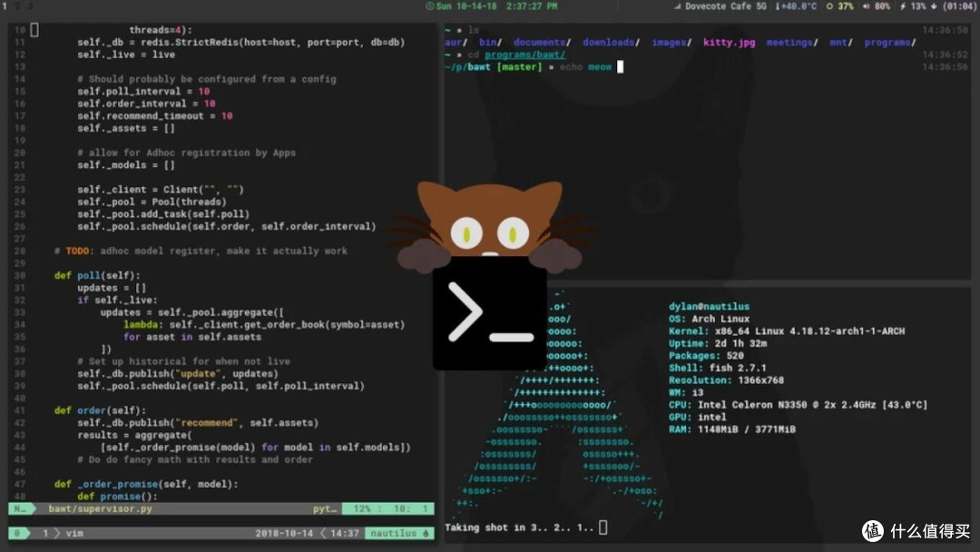Switch to workspace 2 in the top bar
Screen dimensions: 980x552
(x=17, y=5)
